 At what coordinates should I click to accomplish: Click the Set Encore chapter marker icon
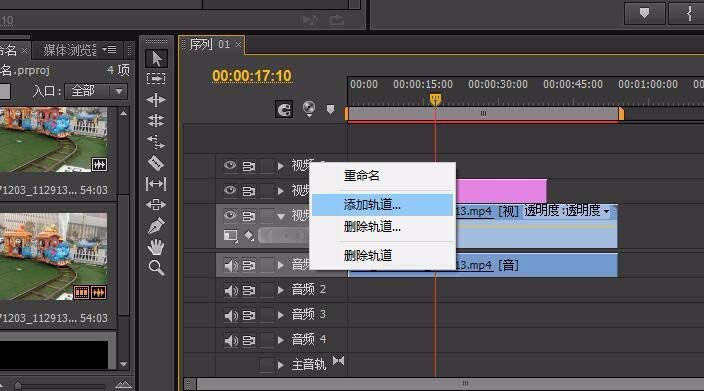tap(309, 109)
